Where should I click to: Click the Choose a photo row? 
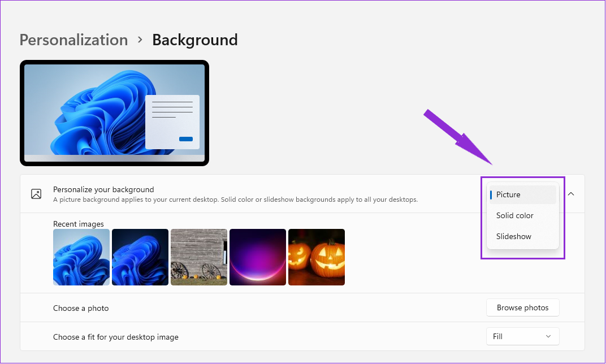81,307
